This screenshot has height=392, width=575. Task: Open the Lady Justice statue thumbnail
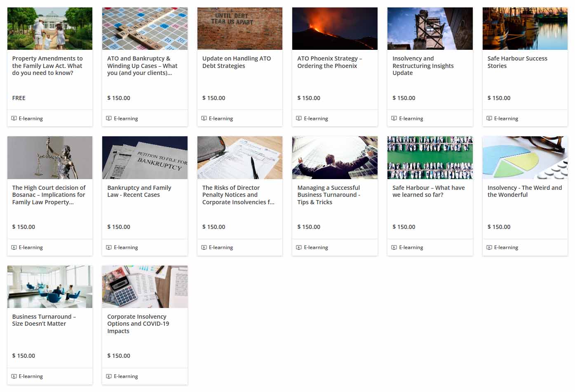coord(50,158)
